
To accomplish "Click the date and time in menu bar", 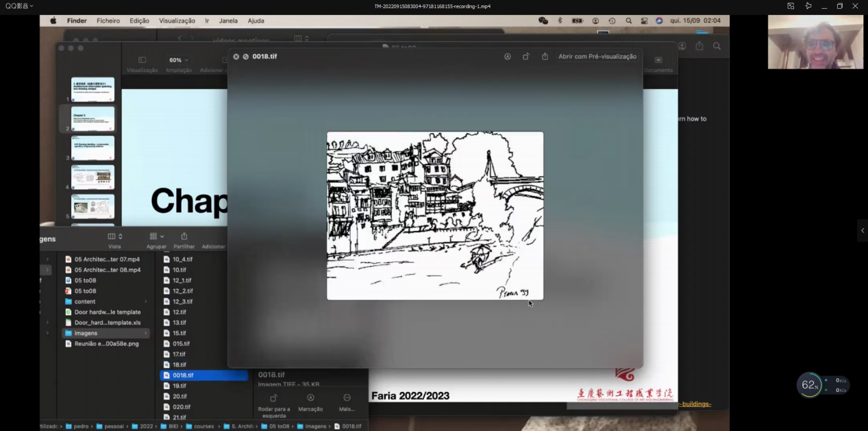I will pos(695,21).
